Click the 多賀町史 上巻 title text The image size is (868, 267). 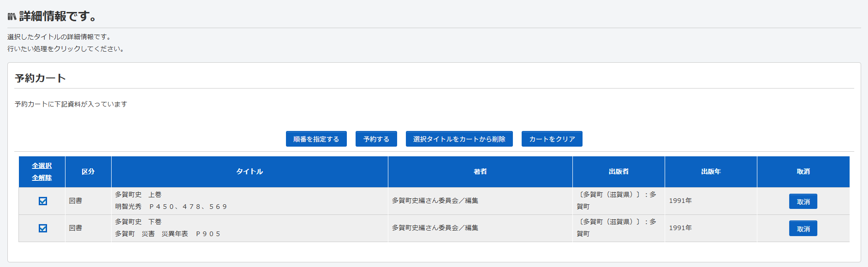(x=138, y=195)
